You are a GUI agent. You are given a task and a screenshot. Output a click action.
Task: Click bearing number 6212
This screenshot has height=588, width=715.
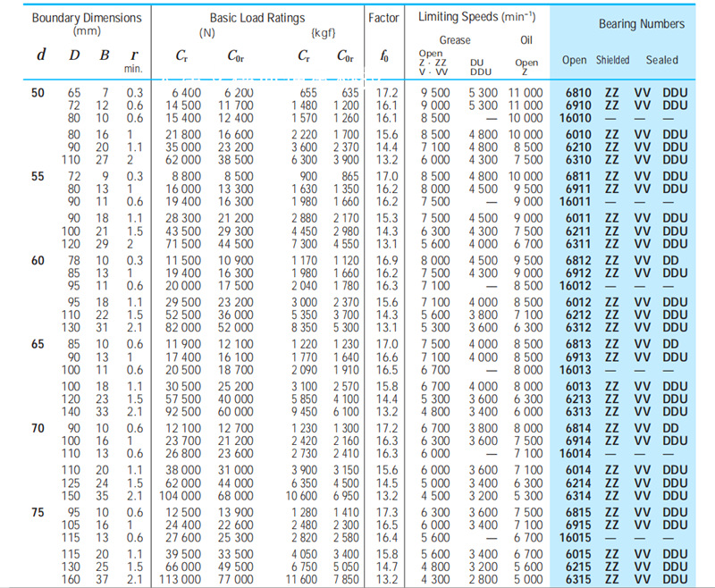[x=578, y=315]
